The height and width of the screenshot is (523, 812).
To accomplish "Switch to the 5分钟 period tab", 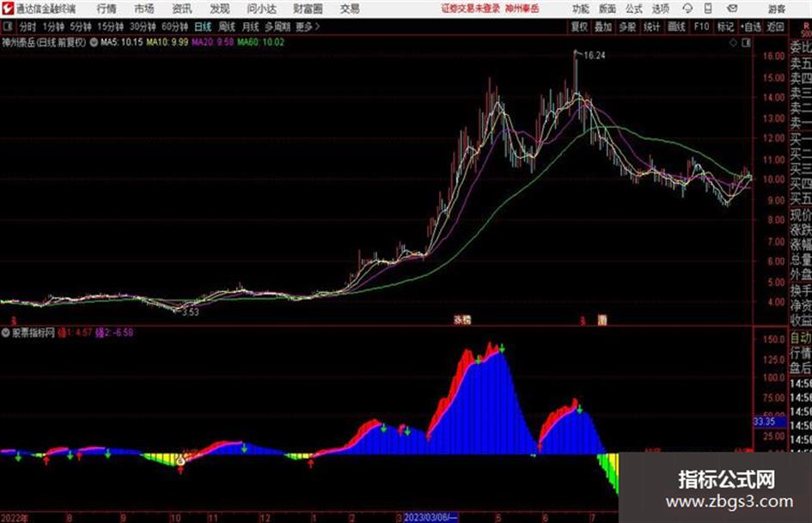I will click(x=80, y=27).
